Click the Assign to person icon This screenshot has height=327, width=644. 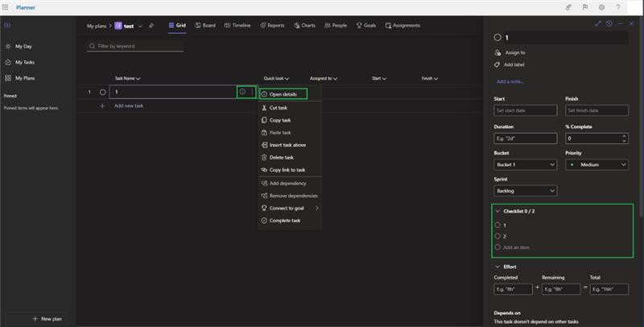coord(497,52)
